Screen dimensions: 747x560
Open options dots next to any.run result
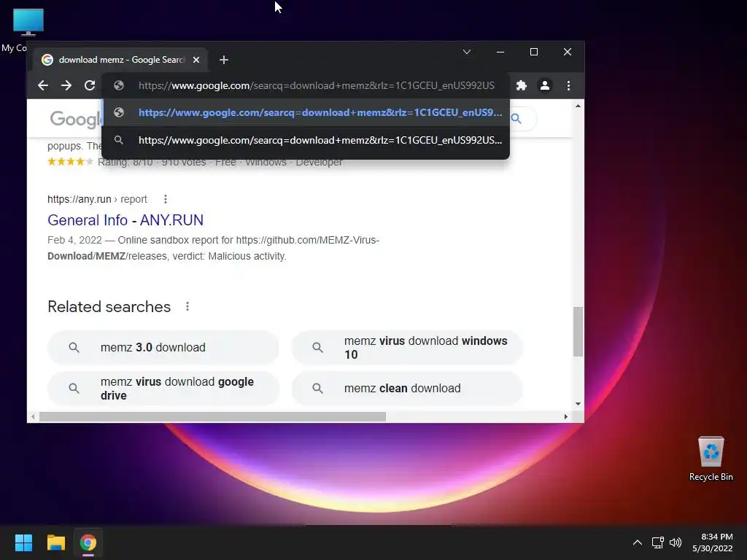(166, 199)
